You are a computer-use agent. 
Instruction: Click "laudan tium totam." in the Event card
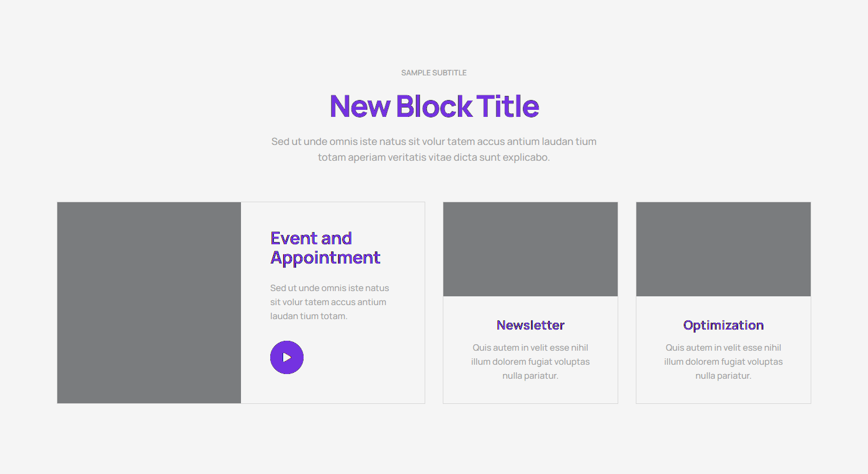click(x=309, y=316)
